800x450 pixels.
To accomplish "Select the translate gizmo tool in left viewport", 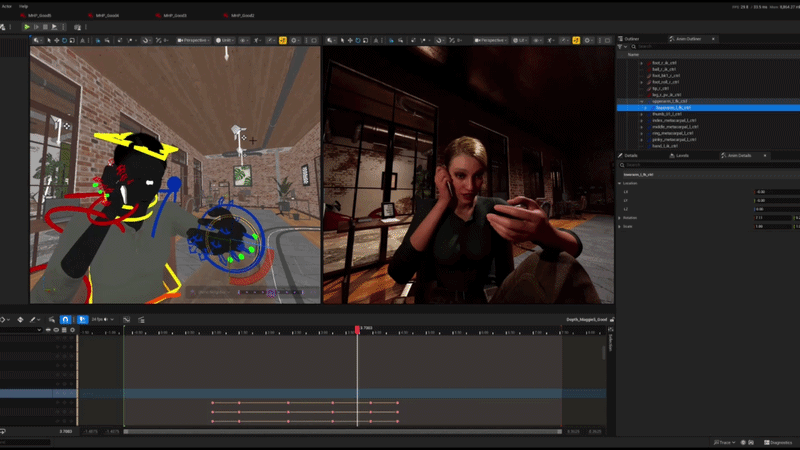I will (57, 40).
